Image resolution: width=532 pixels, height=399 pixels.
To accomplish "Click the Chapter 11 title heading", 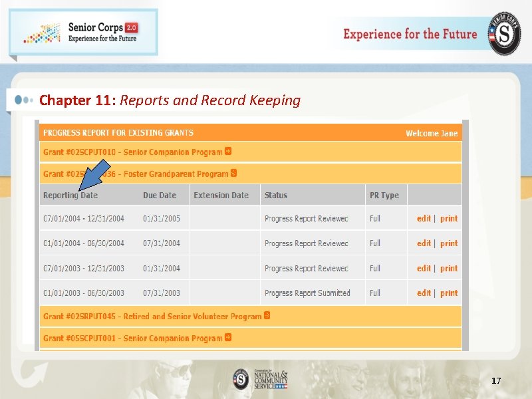I will (170, 100).
